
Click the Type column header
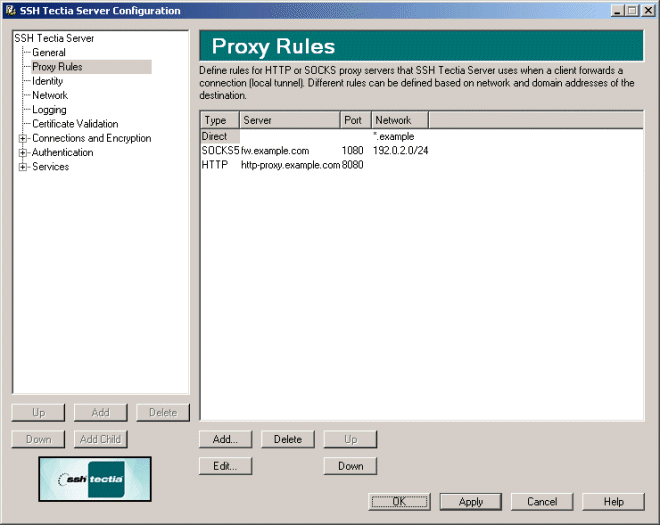click(220, 120)
